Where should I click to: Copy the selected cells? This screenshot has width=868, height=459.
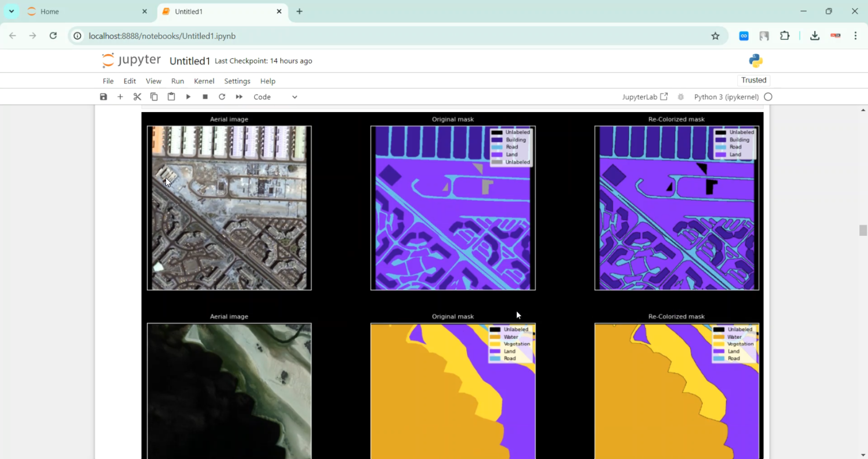(154, 97)
